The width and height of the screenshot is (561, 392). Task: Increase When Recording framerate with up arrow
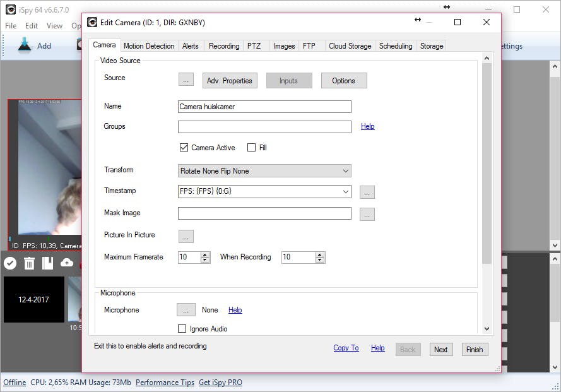(x=320, y=254)
